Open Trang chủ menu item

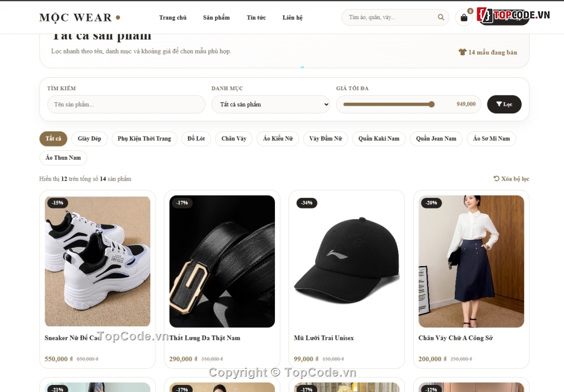pos(173,17)
